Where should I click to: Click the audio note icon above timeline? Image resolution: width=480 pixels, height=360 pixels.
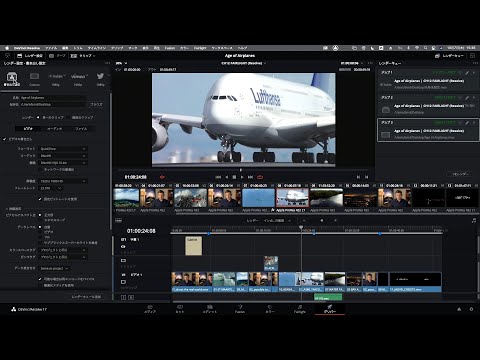(x=474, y=220)
